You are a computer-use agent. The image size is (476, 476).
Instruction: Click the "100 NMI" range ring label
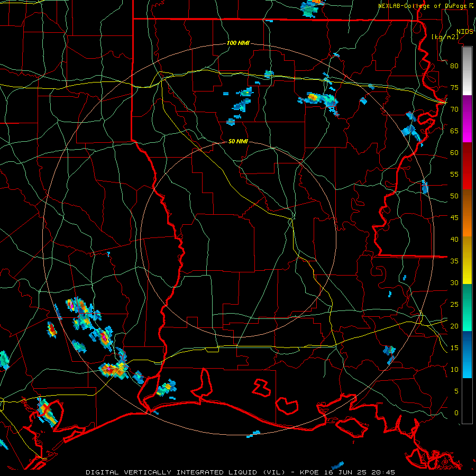click(238, 43)
